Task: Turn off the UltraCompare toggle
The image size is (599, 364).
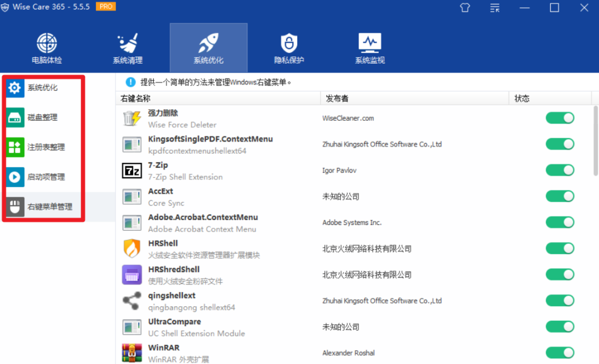Action: pos(560,327)
